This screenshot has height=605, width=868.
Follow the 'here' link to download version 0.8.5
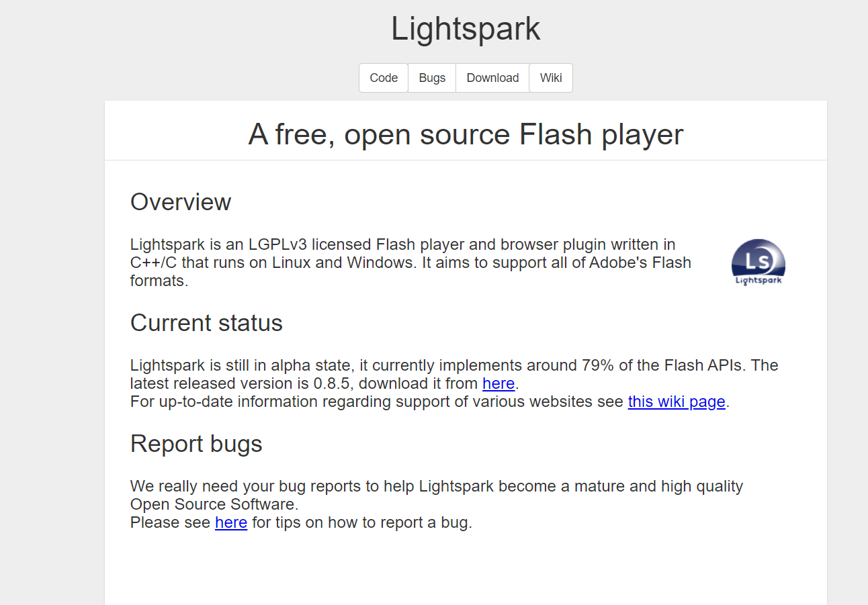click(x=498, y=384)
